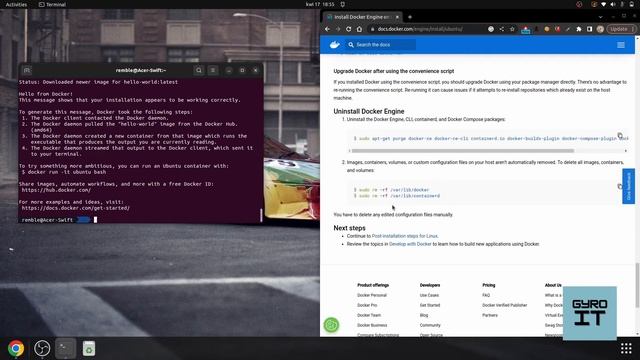The height and width of the screenshot is (360, 640).
Task: Open Docker Business footer link
Action: coord(372,325)
